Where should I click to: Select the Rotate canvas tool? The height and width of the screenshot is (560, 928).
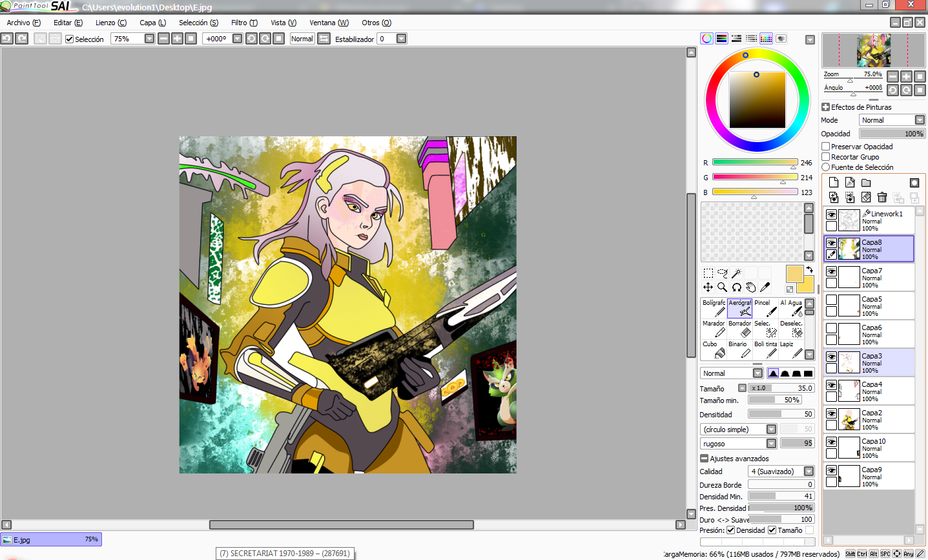click(736, 287)
